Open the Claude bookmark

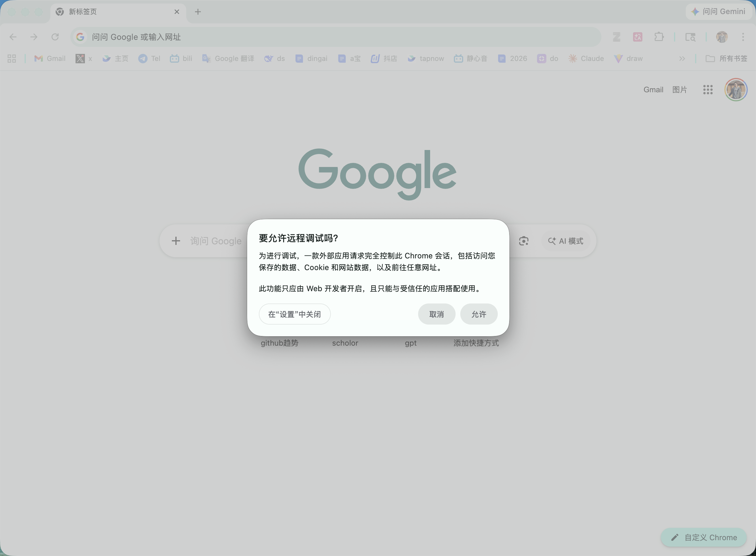pos(586,59)
